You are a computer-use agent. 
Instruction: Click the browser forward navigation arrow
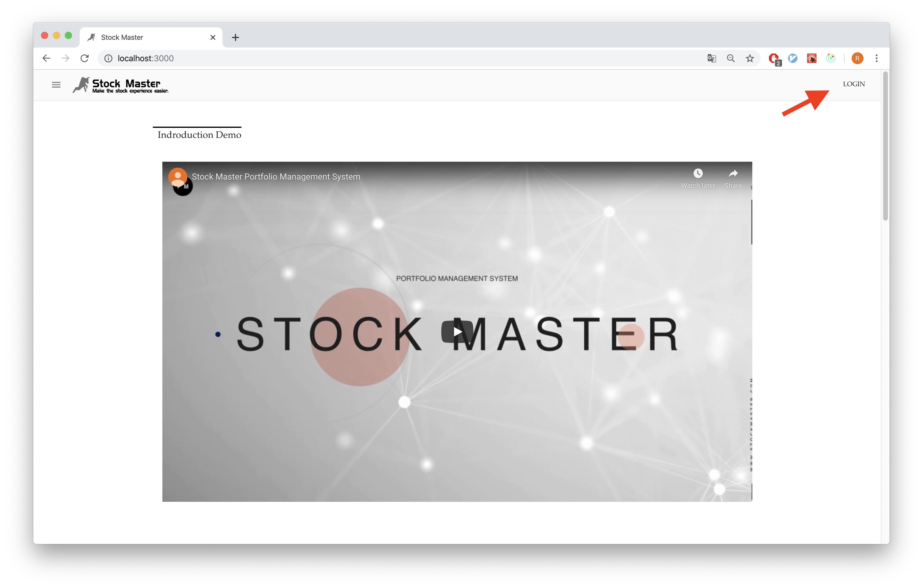coord(65,58)
